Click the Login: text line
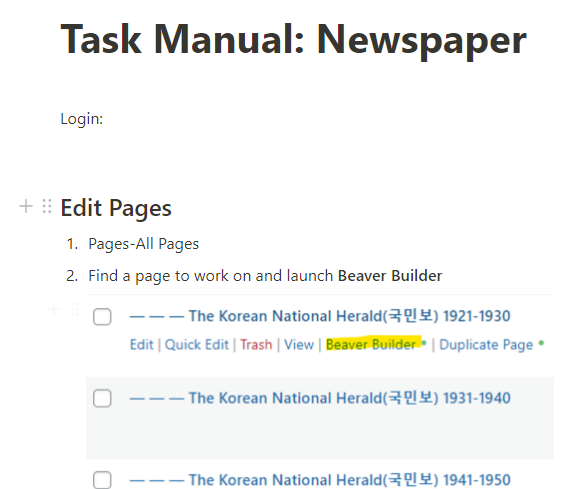The width and height of the screenshot is (578, 489). pyautogui.click(x=82, y=119)
